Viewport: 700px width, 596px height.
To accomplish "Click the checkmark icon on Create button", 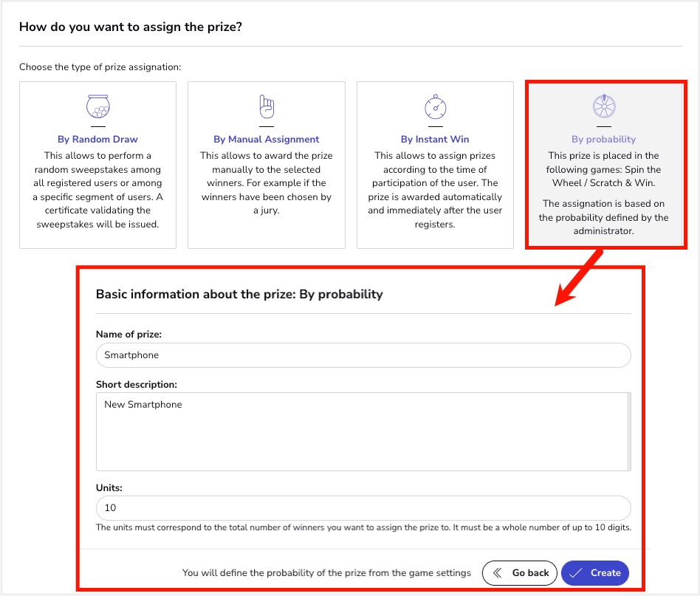I will (x=575, y=573).
